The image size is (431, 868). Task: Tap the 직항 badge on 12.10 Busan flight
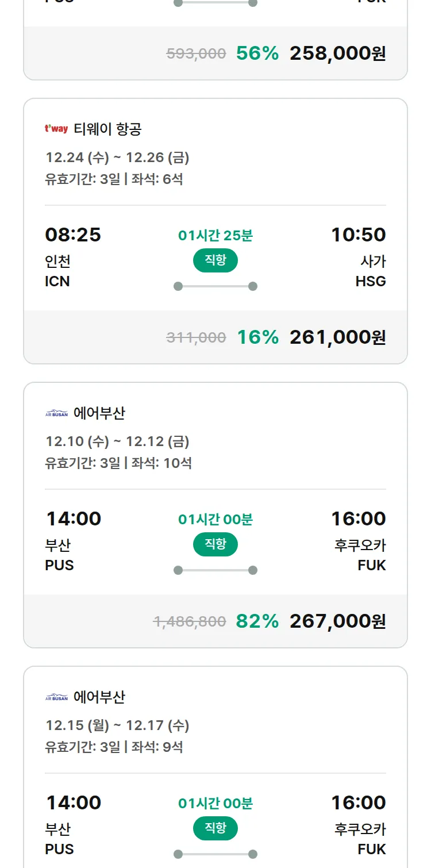[x=215, y=544]
